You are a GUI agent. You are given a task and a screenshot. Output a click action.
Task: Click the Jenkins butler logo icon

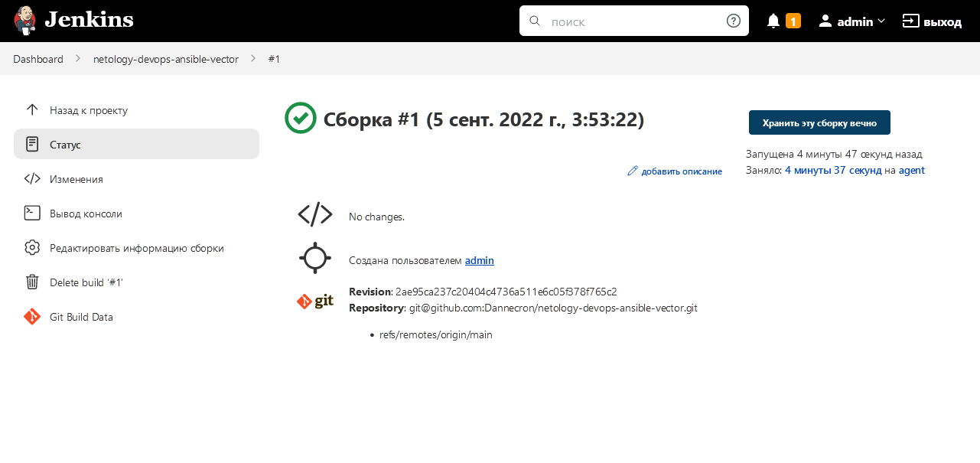click(25, 21)
